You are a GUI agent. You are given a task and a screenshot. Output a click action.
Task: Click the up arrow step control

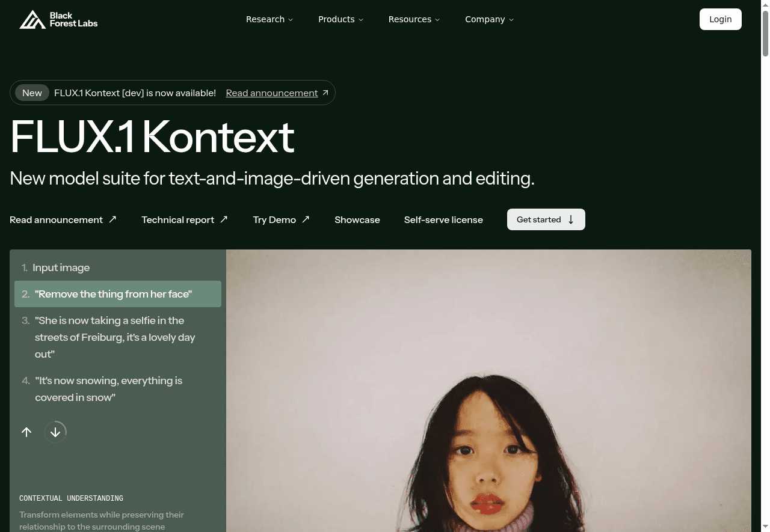pyautogui.click(x=26, y=432)
